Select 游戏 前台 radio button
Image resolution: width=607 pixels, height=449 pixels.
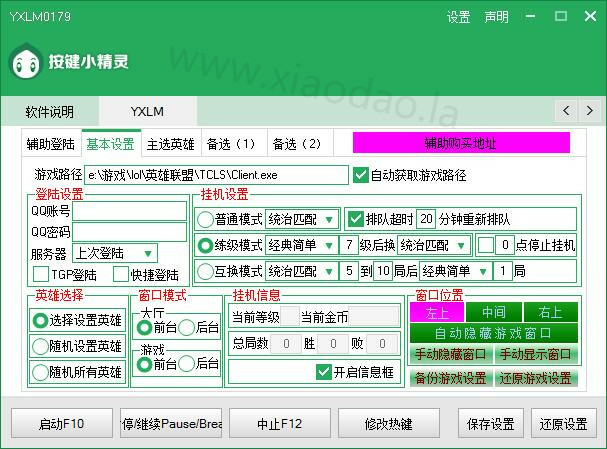pos(144,364)
